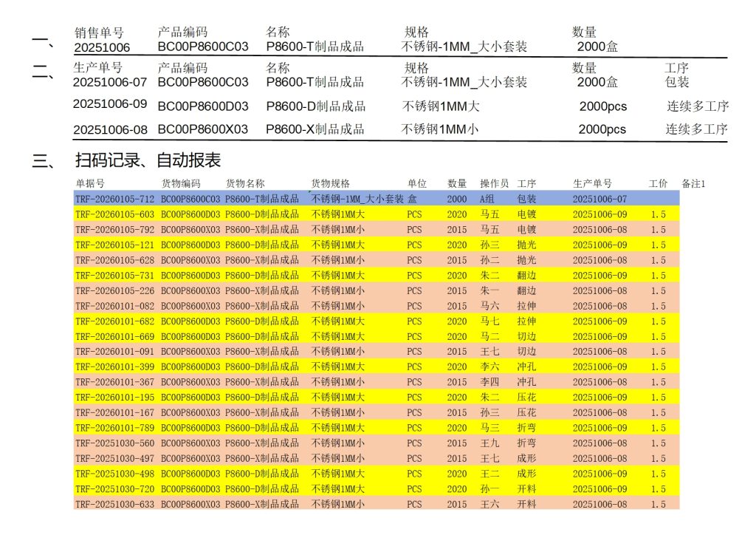Select the 单据号 column header

click(90, 183)
